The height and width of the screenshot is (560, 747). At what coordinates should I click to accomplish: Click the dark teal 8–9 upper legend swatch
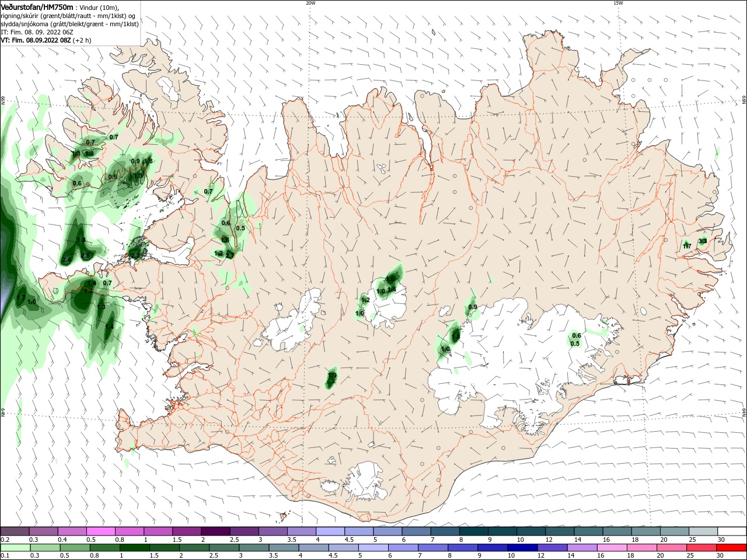(473, 531)
